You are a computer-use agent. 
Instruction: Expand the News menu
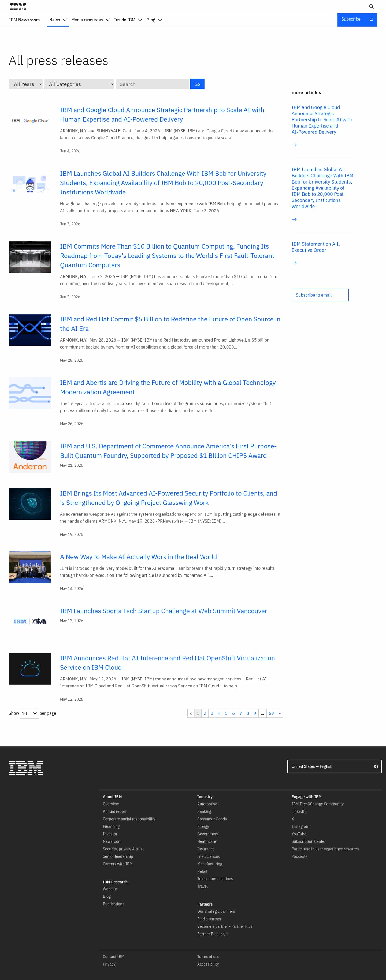point(58,20)
